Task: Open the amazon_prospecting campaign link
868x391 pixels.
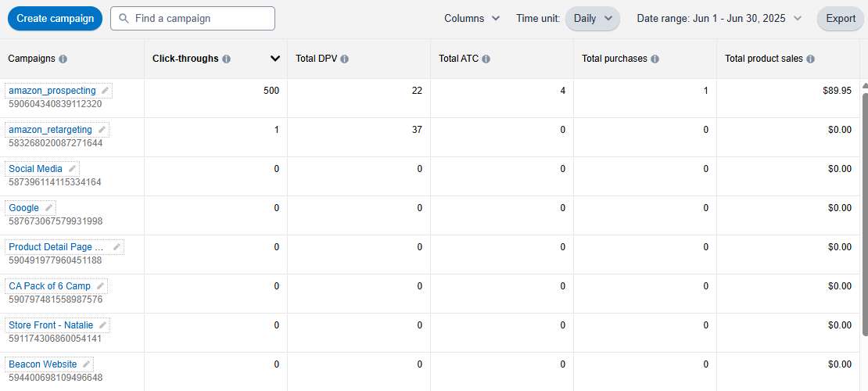Action: tap(52, 91)
